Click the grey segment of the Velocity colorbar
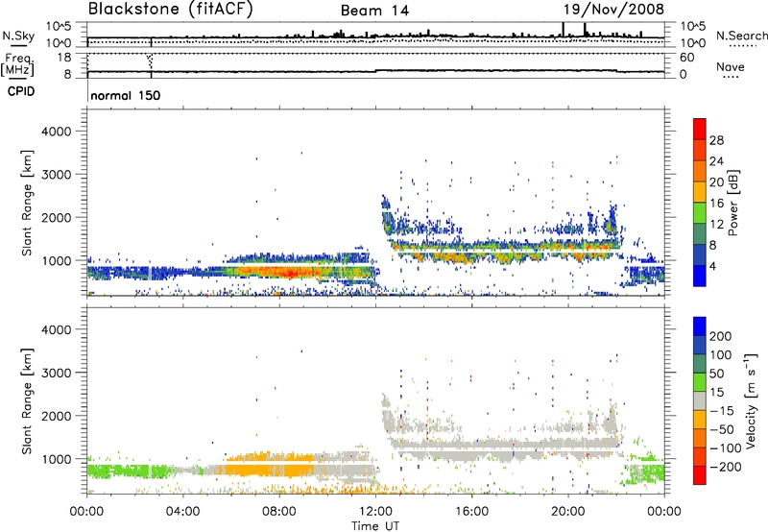Image resolution: width=768 pixels, height=532 pixels. [700, 401]
